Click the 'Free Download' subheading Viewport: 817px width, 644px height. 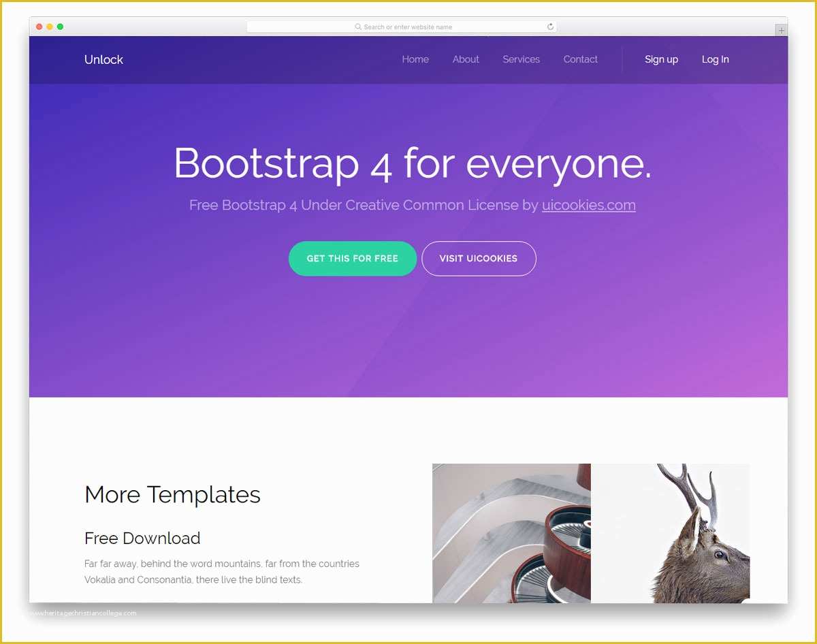[x=142, y=538]
